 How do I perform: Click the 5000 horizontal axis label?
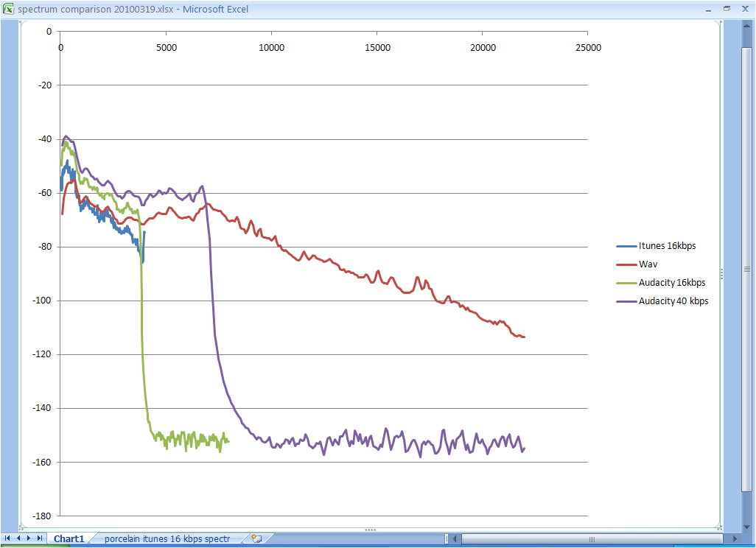167,48
